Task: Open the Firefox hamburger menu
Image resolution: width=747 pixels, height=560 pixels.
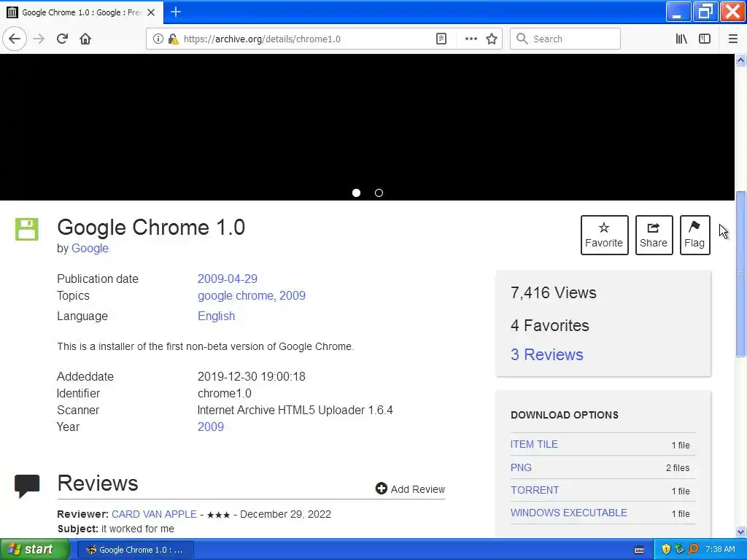Action: pyautogui.click(x=733, y=39)
